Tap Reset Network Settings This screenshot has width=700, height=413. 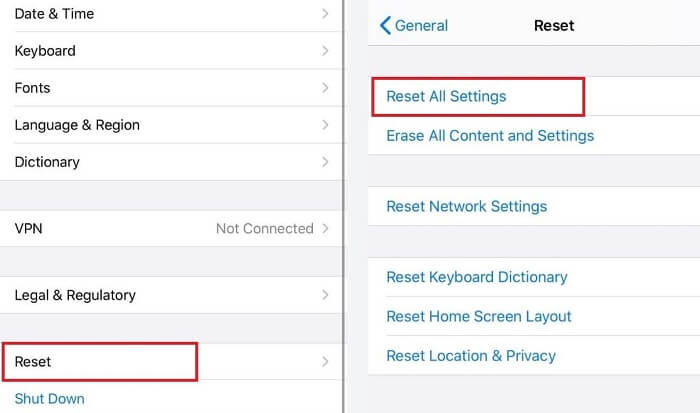pos(466,206)
